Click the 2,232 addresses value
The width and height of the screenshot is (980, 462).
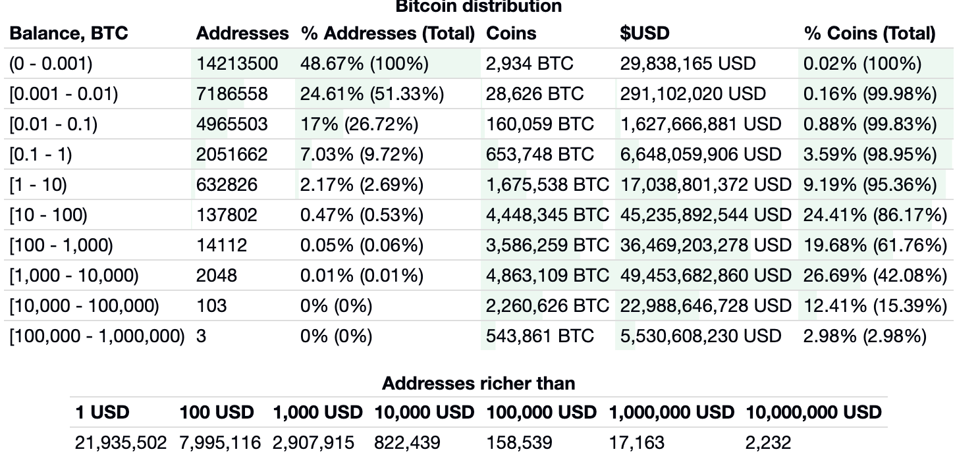767,443
